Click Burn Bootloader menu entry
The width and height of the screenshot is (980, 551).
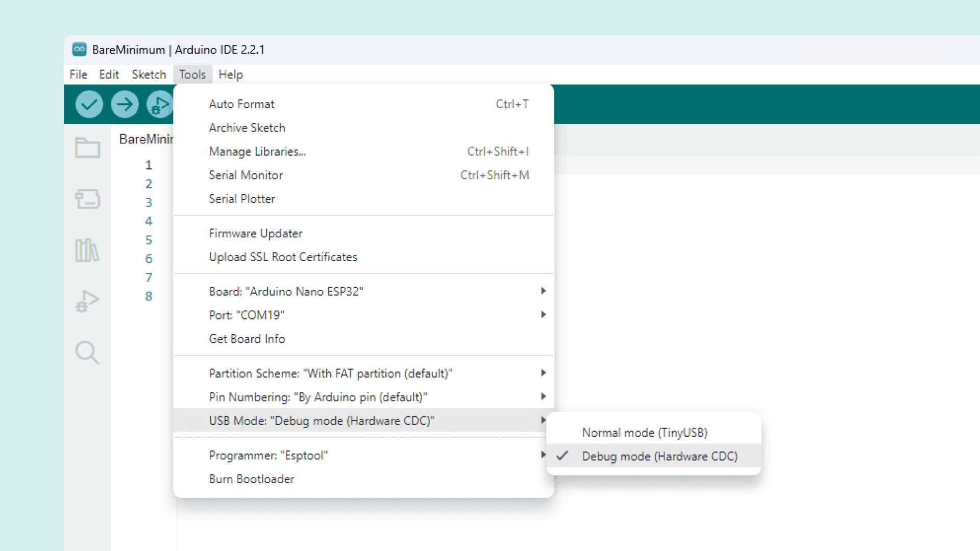coord(251,479)
